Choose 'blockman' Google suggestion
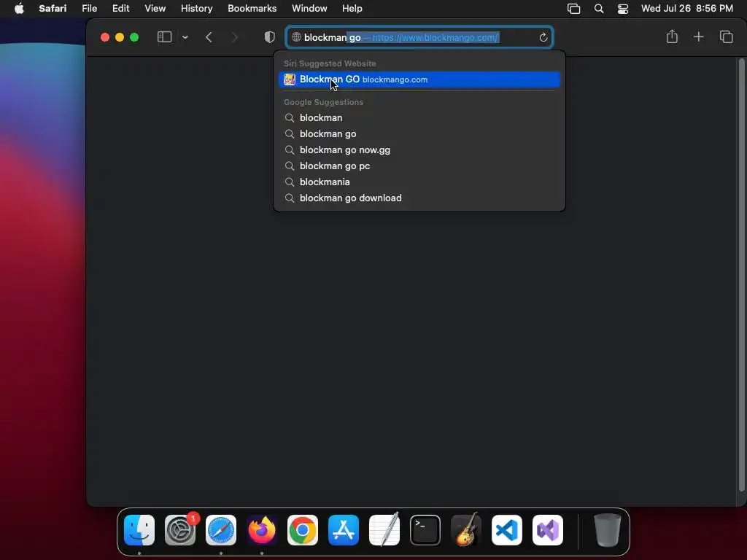The width and height of the screenshot is (747, 560). pyautogui.click(x=419, y=117)
